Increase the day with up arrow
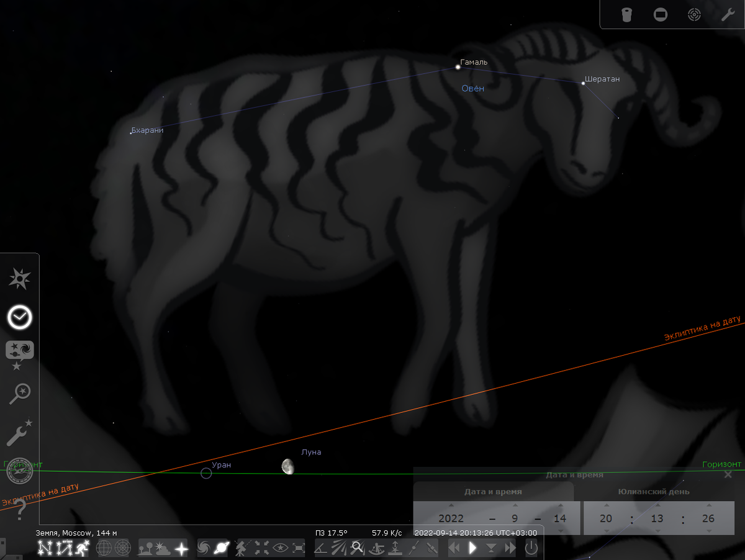The height and width of the screenshot is (560, 745). pos(561,505)
